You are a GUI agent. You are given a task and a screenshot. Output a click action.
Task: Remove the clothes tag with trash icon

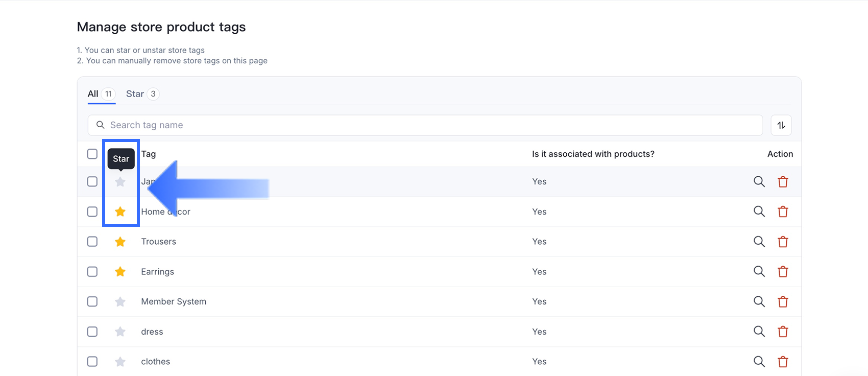point(783,362)
